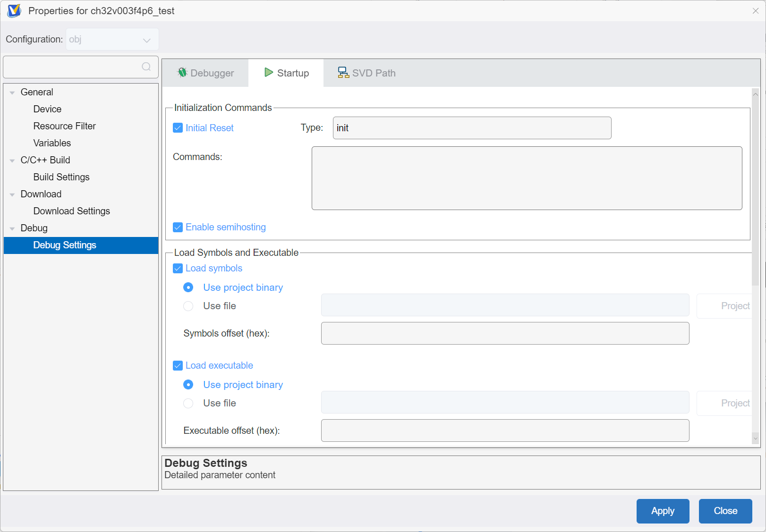The height and width of the screenshot is (532, 766).
Task: Switch to the Startup tab
Action: pyautogui.click(x=286, y=73)
